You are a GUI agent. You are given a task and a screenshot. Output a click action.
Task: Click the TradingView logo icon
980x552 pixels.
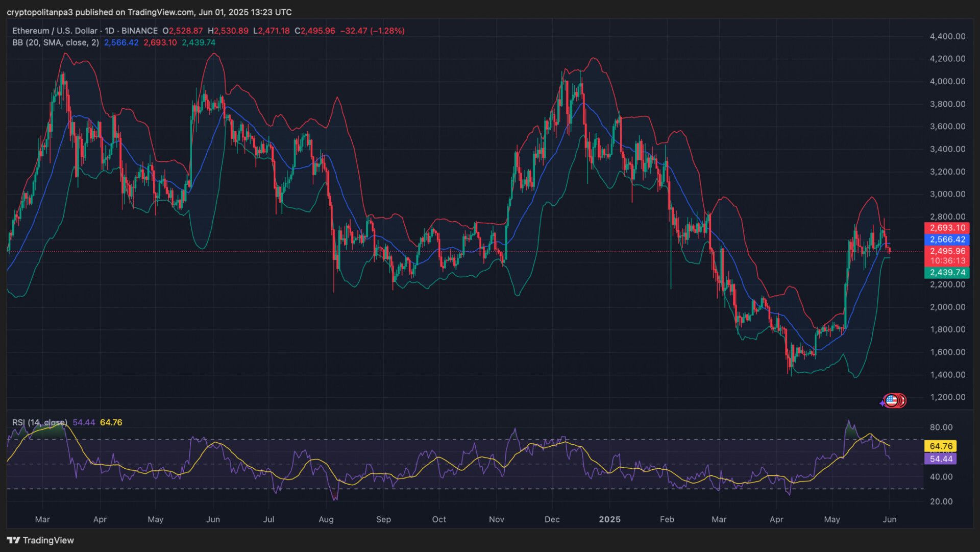[x=13, y=540]
